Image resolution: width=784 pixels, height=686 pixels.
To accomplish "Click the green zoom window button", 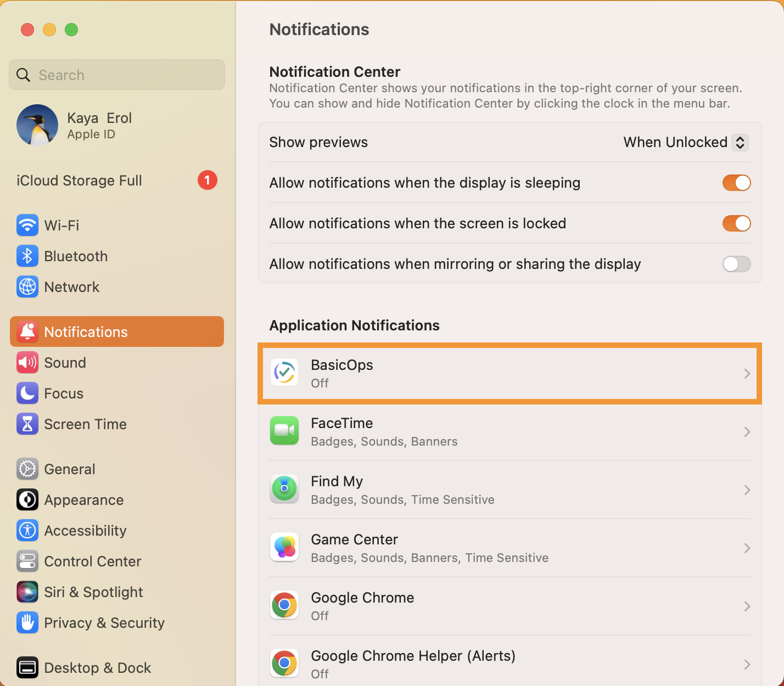I will click(x=71, y=30).
